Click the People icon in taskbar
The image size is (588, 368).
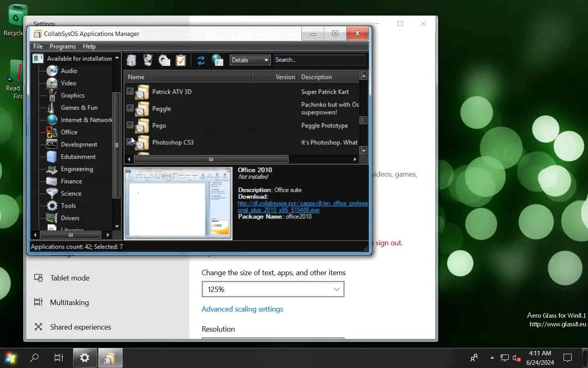click(x=474, y=358)
